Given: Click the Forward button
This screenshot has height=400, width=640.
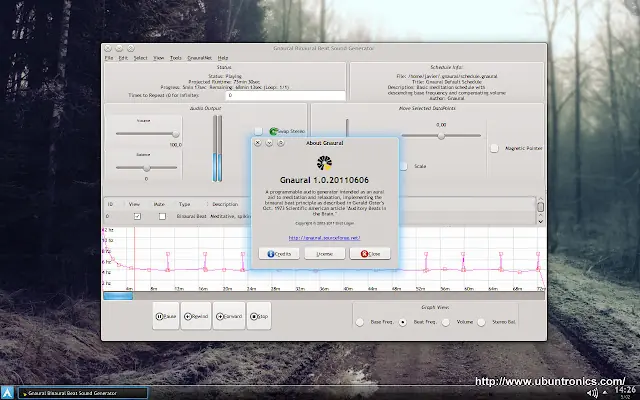Looking at the screenshot, I should pos(229,316).
